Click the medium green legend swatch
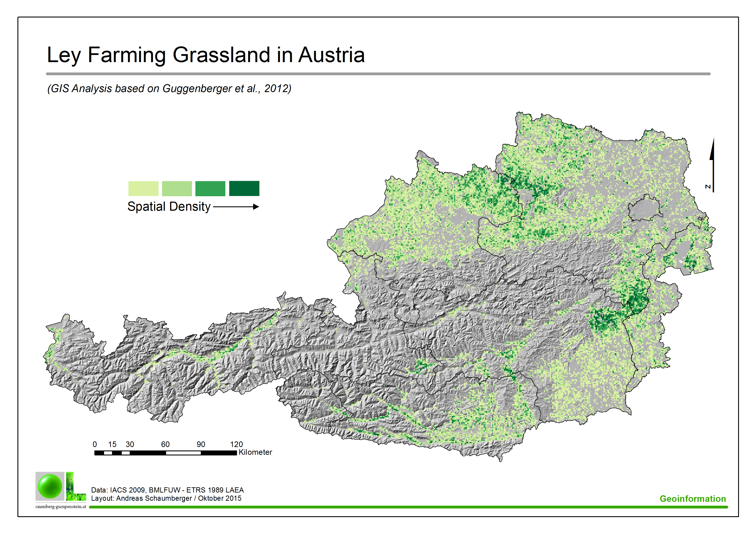The height and width of the screenshot is (535, 756). click(x=210, y=188)
